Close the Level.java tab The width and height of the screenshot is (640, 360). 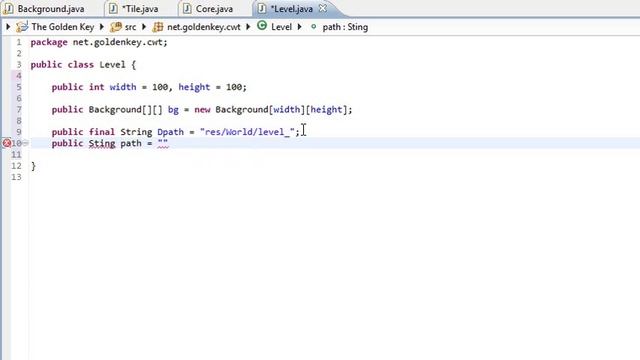[x=322, y=8]
